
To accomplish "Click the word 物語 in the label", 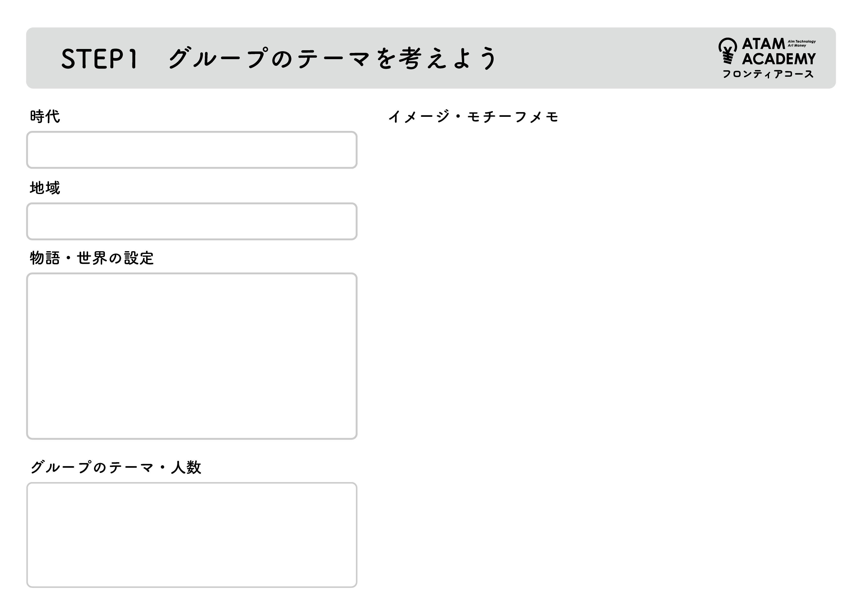I will [x=45, y=258].
